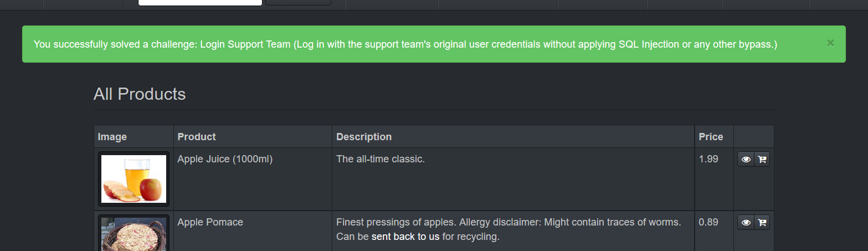
Task: Click "The all-time classic." description text
Action: tap(381, 160)
